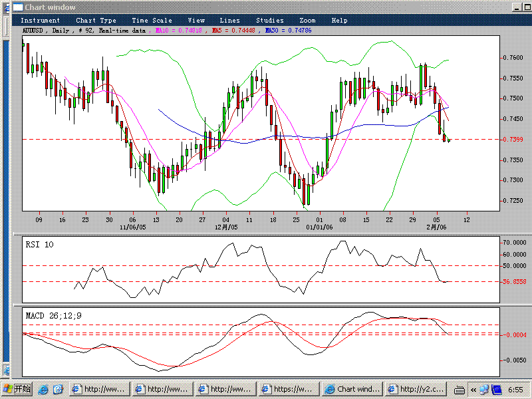Viewport: 532px width, 399px height.
Task: Open the Time Scale menu
Action: [x=152, y=21]
